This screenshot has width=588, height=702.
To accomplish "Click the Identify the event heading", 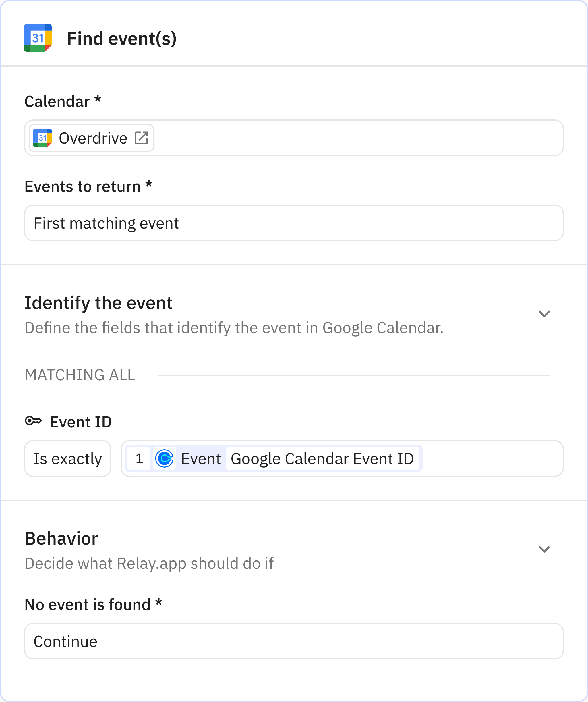I will [98, 303].
